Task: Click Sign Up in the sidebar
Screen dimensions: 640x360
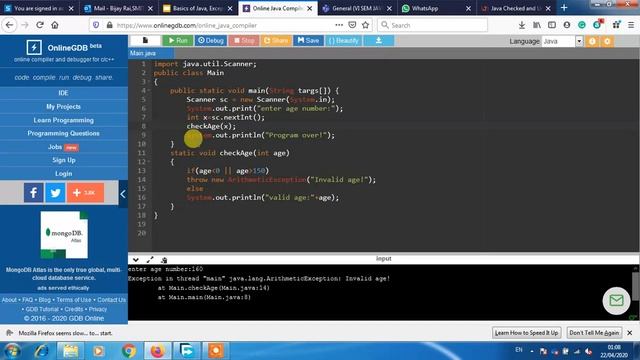Action: [x=64, y=160]
